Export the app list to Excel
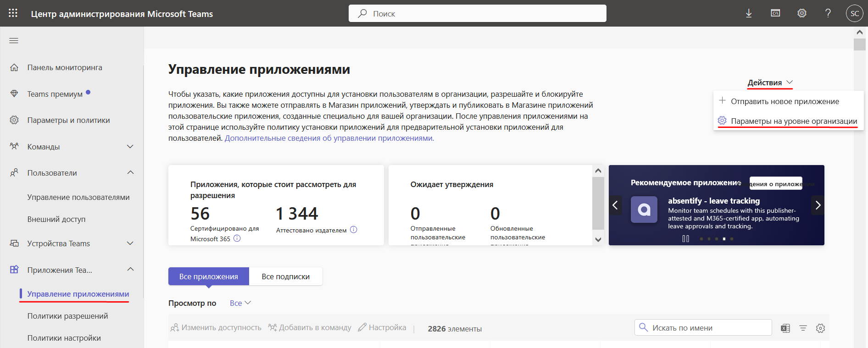Viewport: 868px width, 348px height. [x=785, y=328]
